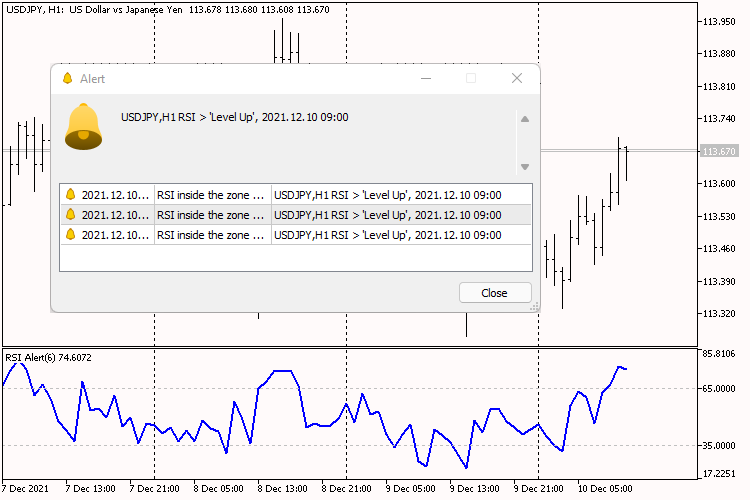The width and height of the screenshot is (750, 500).
Task: Click the 17.2251 RSI scale label
Action: point(719,474)
